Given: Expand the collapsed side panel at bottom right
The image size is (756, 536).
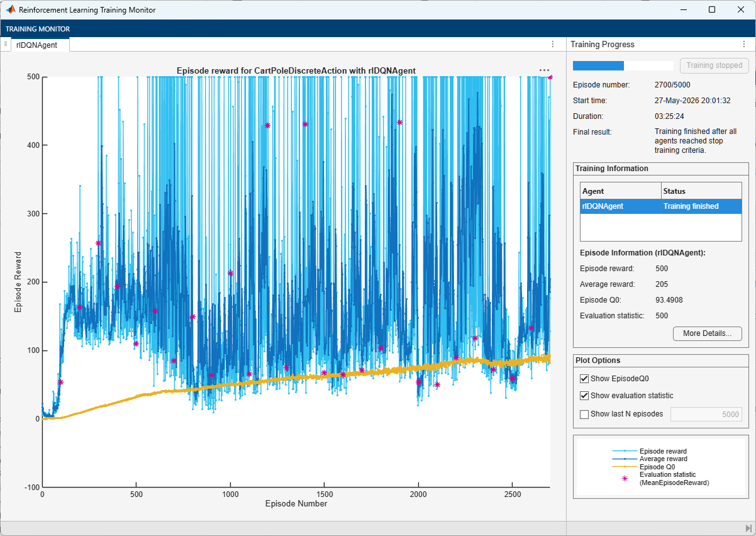Looking at the screenshot, I should point(748,528).
